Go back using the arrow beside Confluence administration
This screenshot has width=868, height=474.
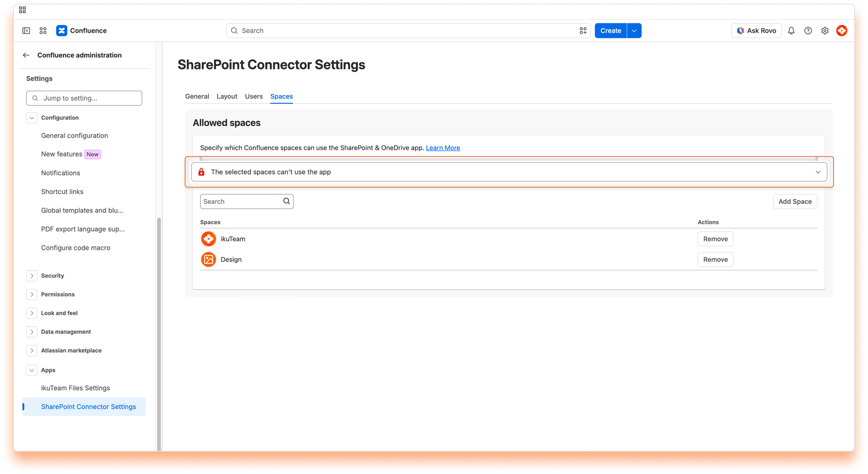click(26, 55)
